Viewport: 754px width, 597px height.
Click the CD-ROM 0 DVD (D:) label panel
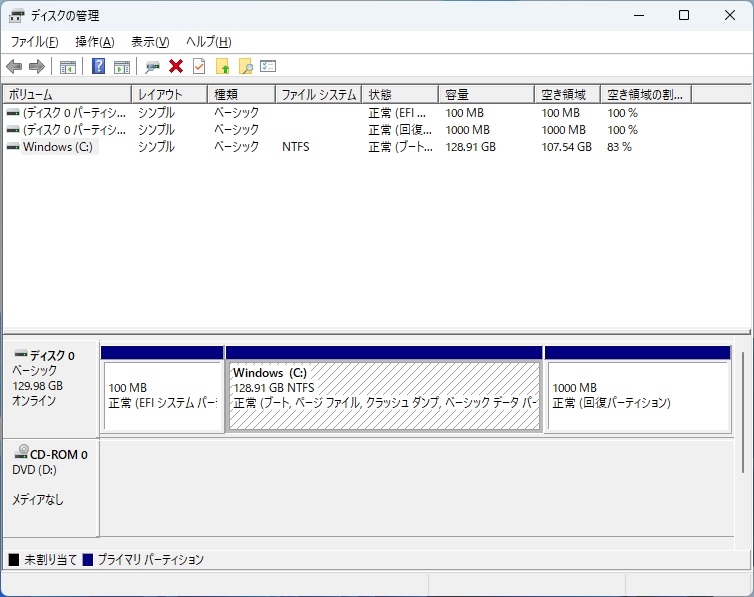[51, 487]
